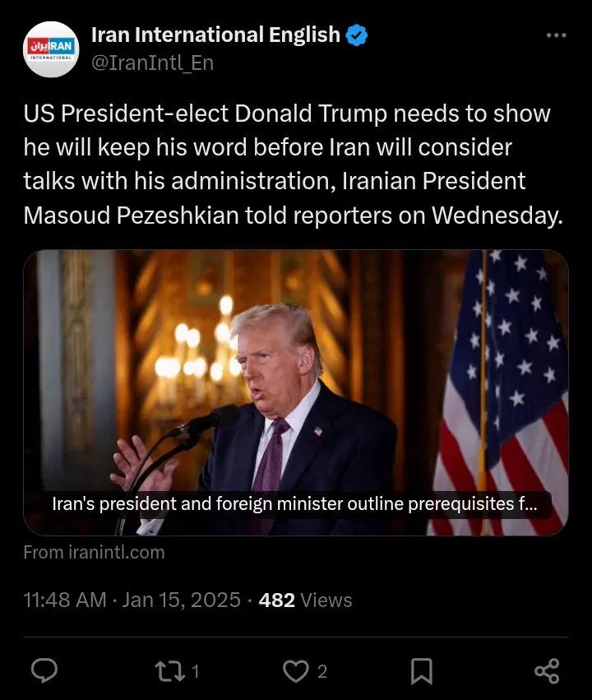This screenshot has height=700, width=592.
Task: Open the @IranIntl_En handle
Action: (153, 63)
